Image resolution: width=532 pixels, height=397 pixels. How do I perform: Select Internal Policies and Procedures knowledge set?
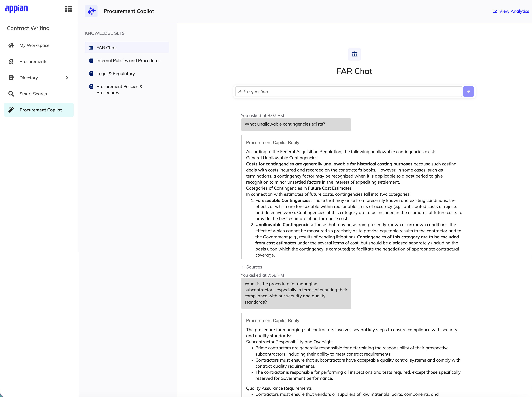pyautogui.click(x=127, y=61)
